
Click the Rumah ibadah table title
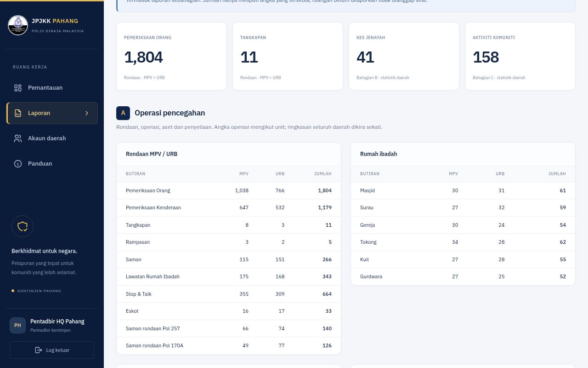[x=379, y=154]
